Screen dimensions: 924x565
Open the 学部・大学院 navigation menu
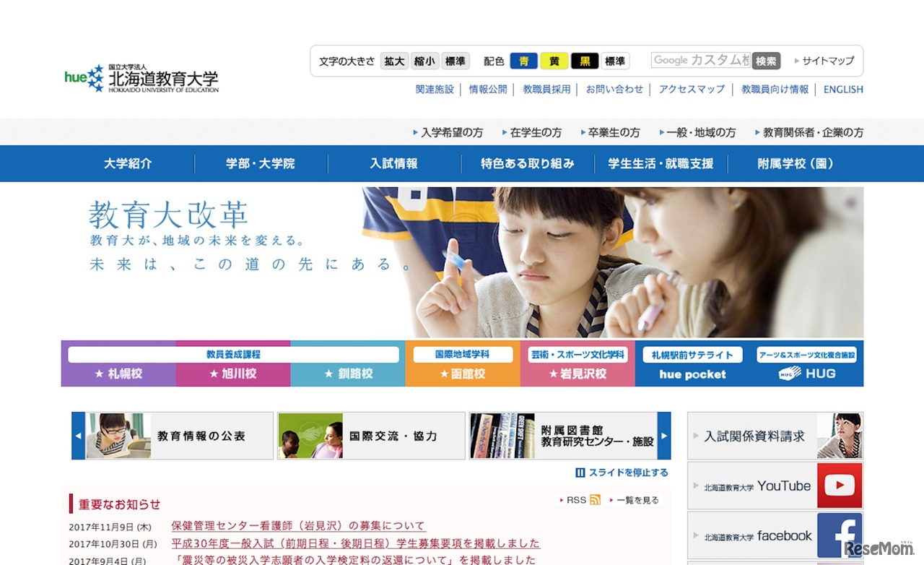point(260,163)
